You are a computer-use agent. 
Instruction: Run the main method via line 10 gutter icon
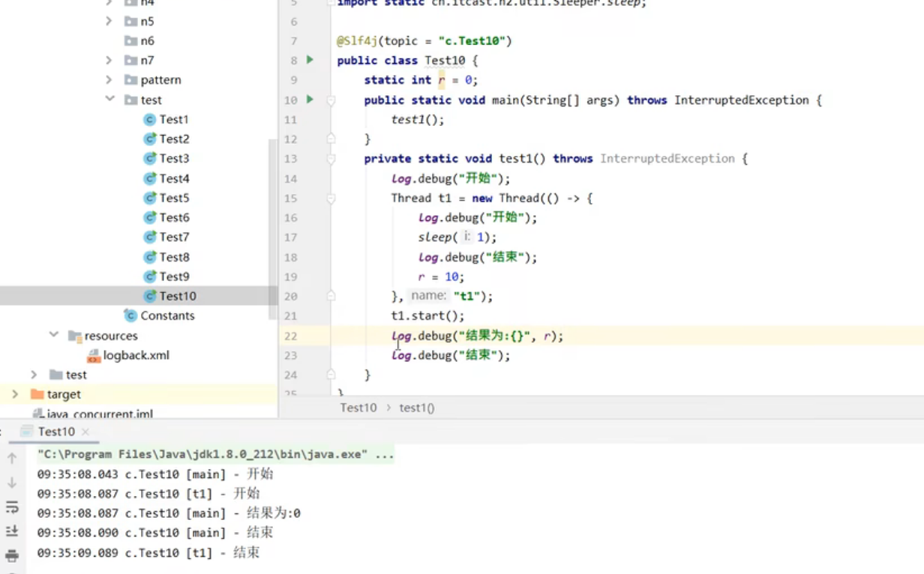tap(310, 99)
